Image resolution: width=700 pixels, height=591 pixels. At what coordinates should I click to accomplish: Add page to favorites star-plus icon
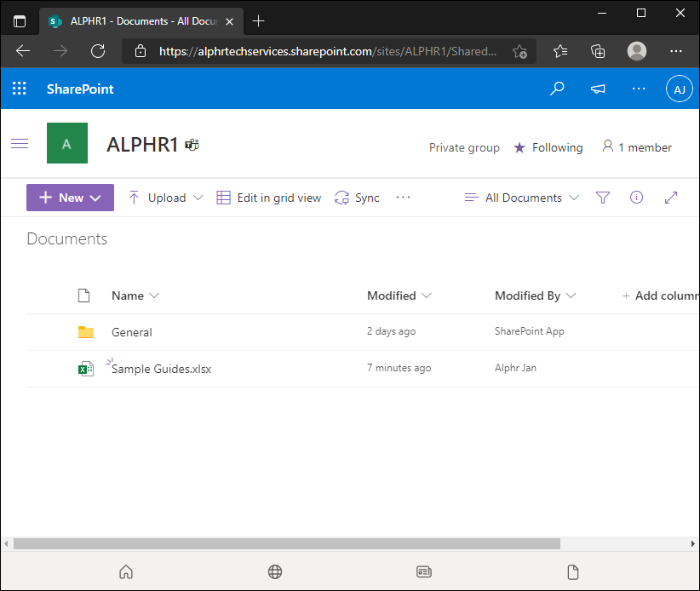tap(519, 51)
